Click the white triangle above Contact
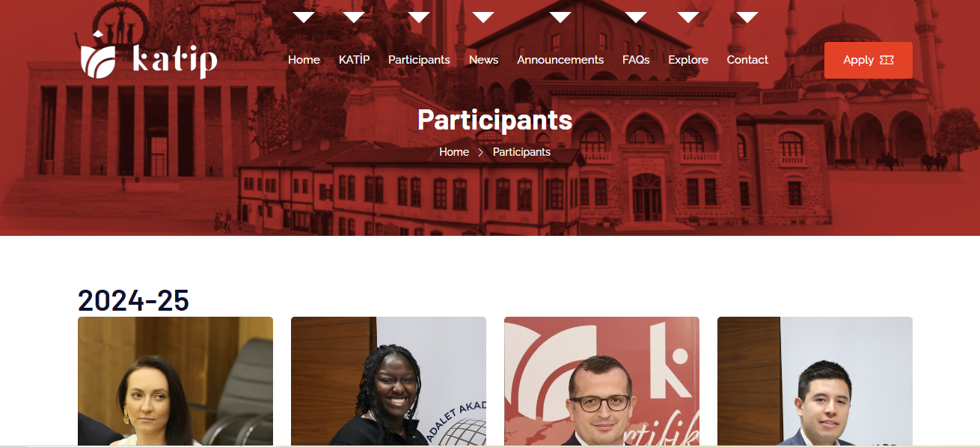Screen dimensions: 980x447 (x=747, y=17)
